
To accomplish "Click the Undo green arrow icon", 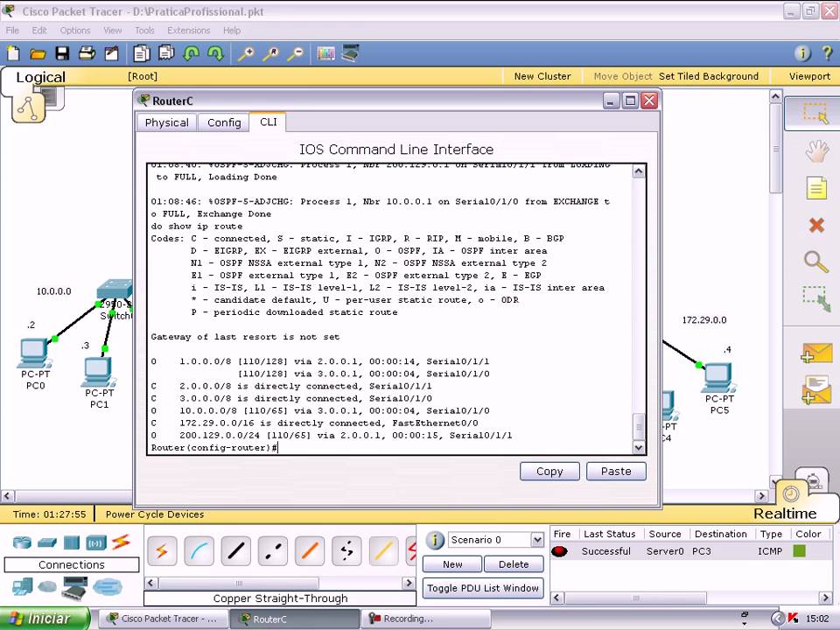I will point(192,53).
